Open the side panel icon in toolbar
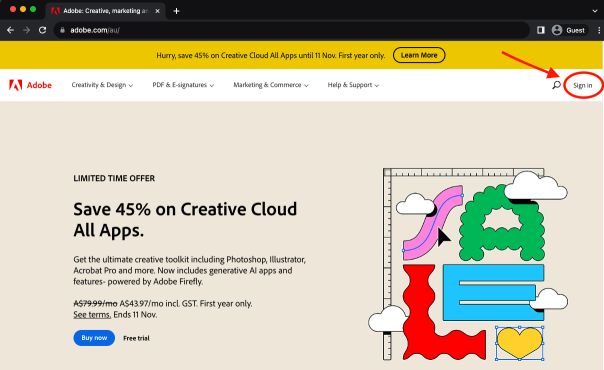604x370 pixels. pyautogui.click(x=541, y=30)
